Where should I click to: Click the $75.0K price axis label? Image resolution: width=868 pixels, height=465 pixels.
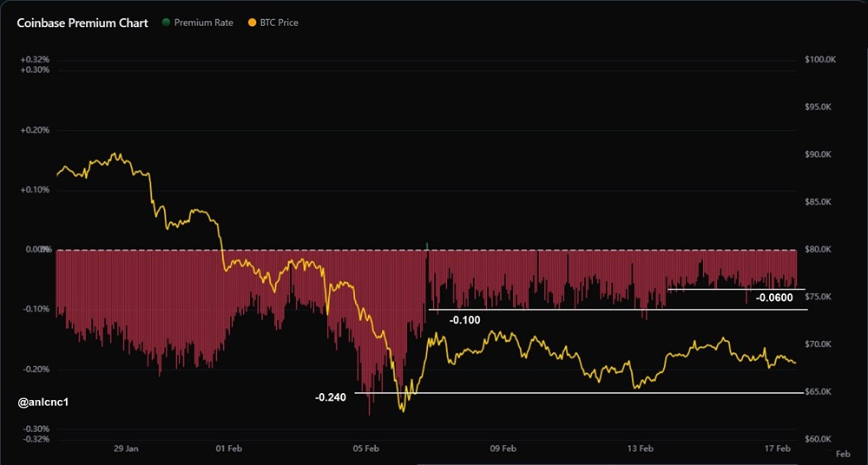point(819,297)
